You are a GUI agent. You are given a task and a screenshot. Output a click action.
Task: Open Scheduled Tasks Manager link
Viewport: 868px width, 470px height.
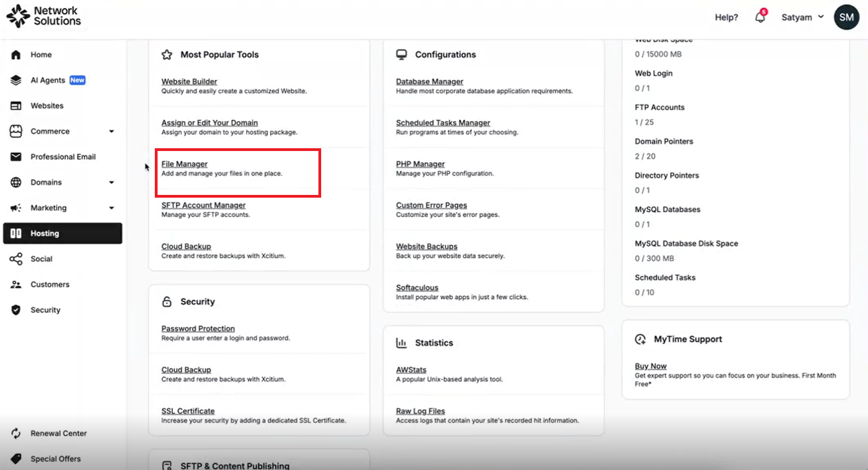(443, 122)
